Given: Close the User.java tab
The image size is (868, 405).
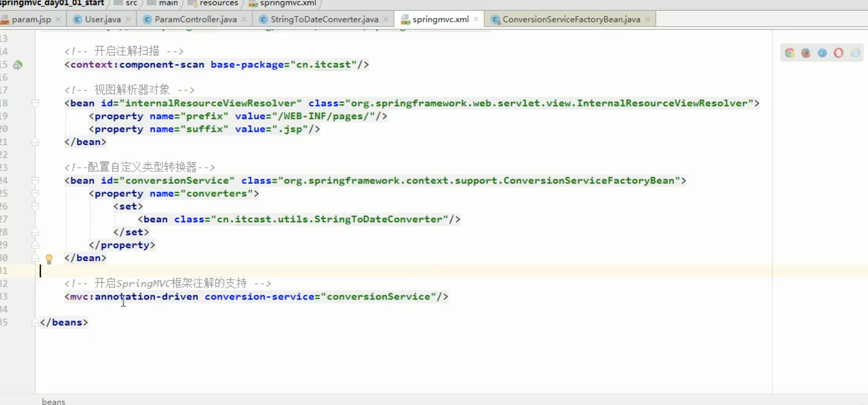Looking at the screenshot, I should click(128, 19).
